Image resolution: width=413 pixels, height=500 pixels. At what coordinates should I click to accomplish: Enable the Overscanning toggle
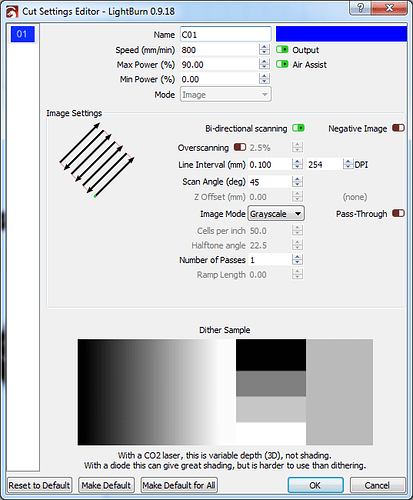[x=240, y=147]
